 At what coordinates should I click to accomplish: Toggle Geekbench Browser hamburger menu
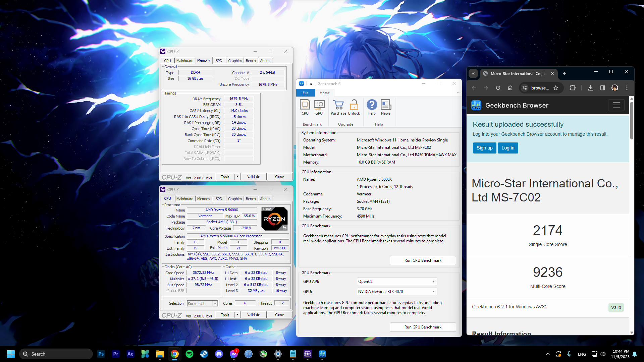[616, 105]
